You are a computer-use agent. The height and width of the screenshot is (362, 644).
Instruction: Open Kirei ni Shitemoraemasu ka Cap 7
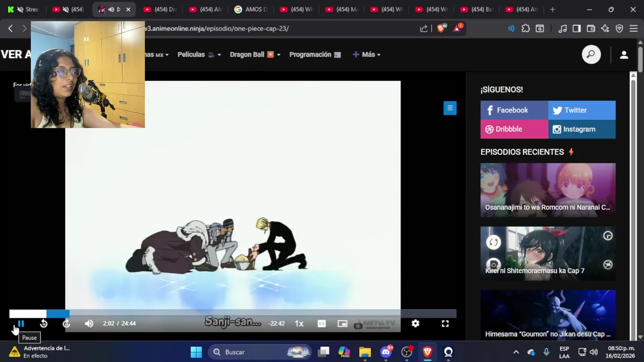click(548, 253)
